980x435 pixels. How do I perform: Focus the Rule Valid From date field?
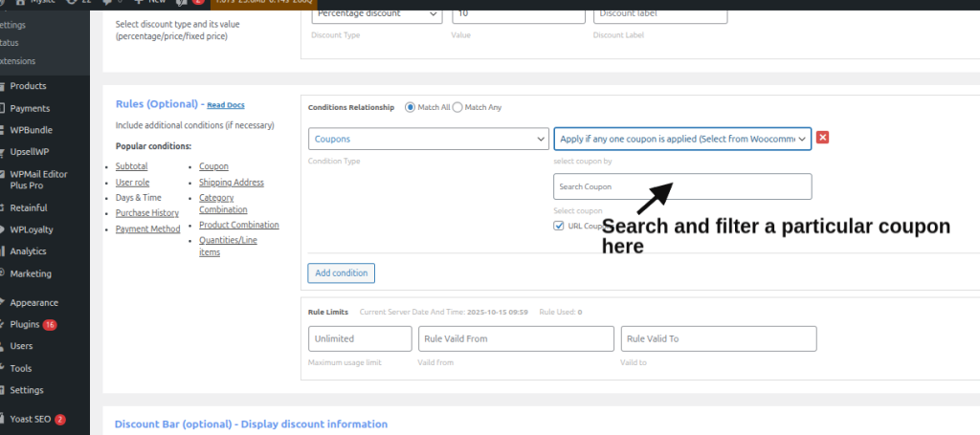(x=516, y=338)
